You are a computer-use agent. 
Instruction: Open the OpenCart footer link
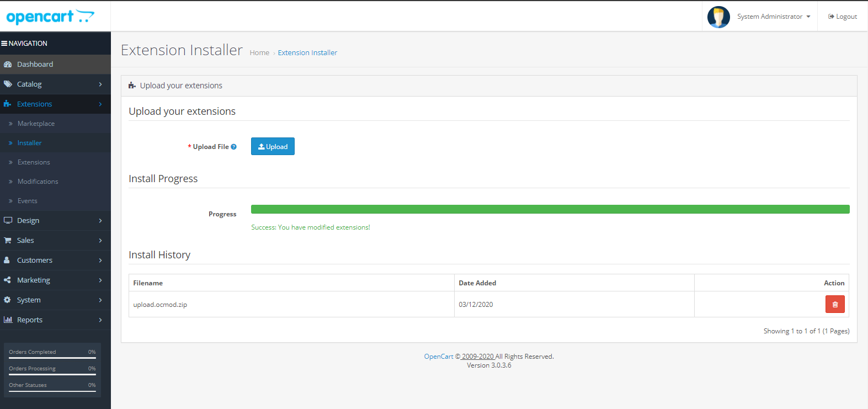tap(438, 357)
